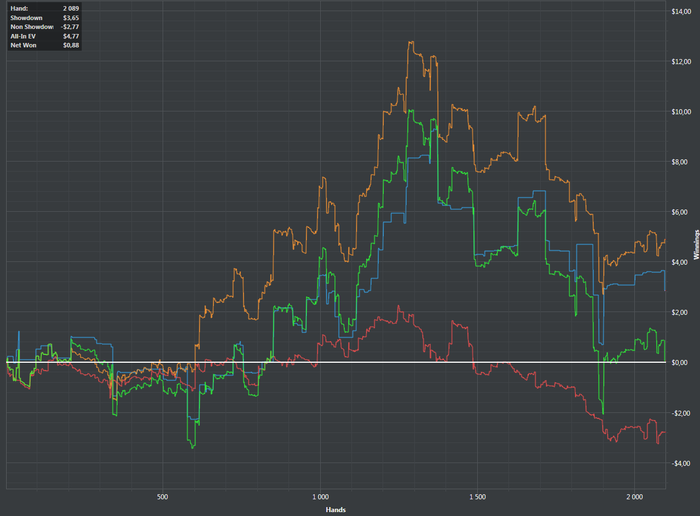Click the "Showdown" legend label
The width and height of the screenshot is (700, 516).
pos(26,18)
